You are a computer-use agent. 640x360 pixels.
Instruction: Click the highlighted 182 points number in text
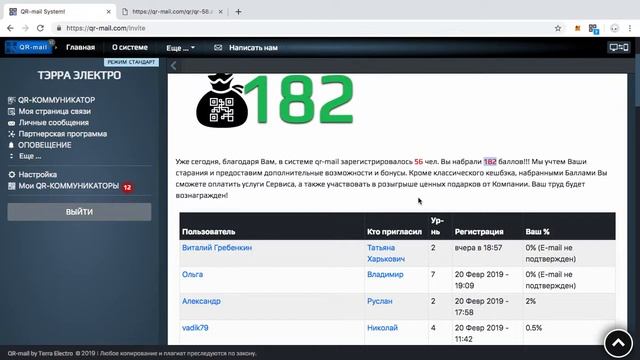490,162
